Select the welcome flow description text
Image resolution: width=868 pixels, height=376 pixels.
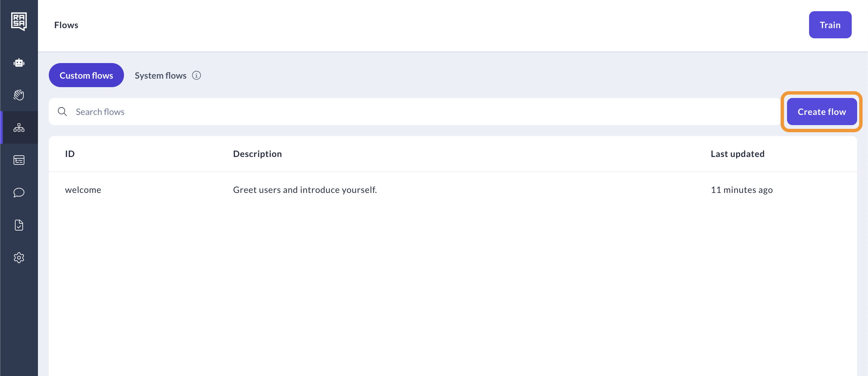click(x=305, y=190)
